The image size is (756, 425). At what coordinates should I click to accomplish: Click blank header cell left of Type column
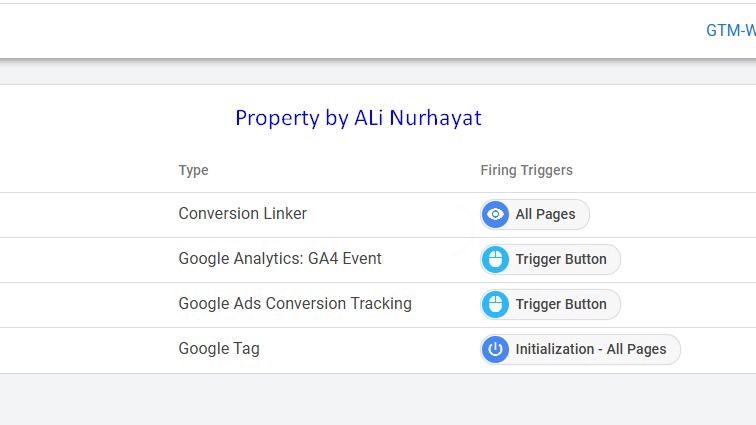(x=80, y=171)
